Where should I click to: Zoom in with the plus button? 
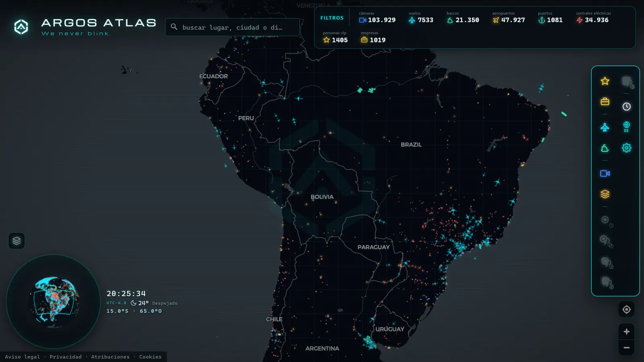click(x=626, y=331)
